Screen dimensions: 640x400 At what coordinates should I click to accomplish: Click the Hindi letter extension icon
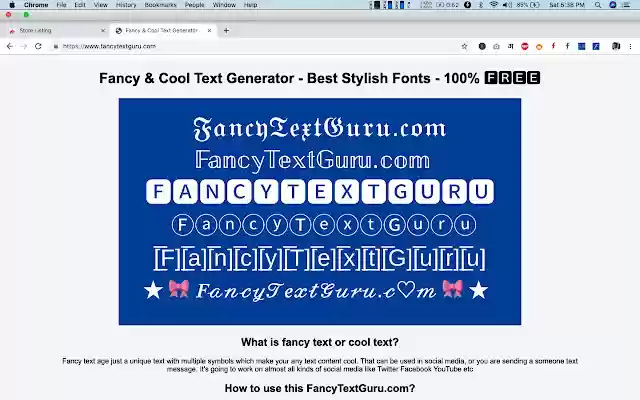511,46
